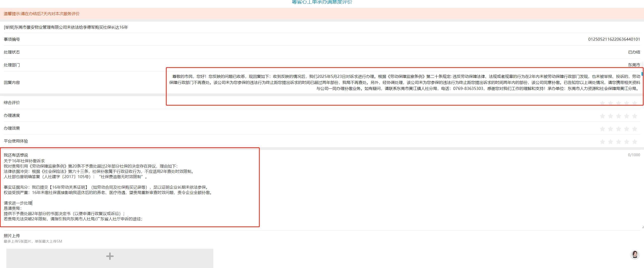
Task: Set 综合评价 rating to three stars
Action: tap(618, 103)
